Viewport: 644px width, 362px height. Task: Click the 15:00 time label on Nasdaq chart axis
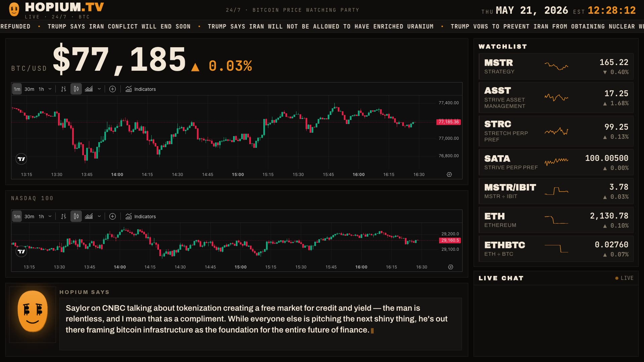pos(240,267)
